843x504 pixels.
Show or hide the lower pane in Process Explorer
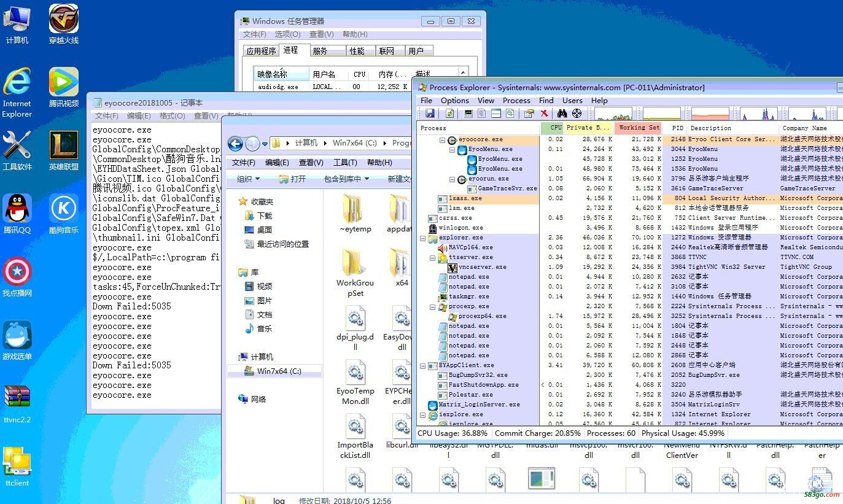(496, 114)
